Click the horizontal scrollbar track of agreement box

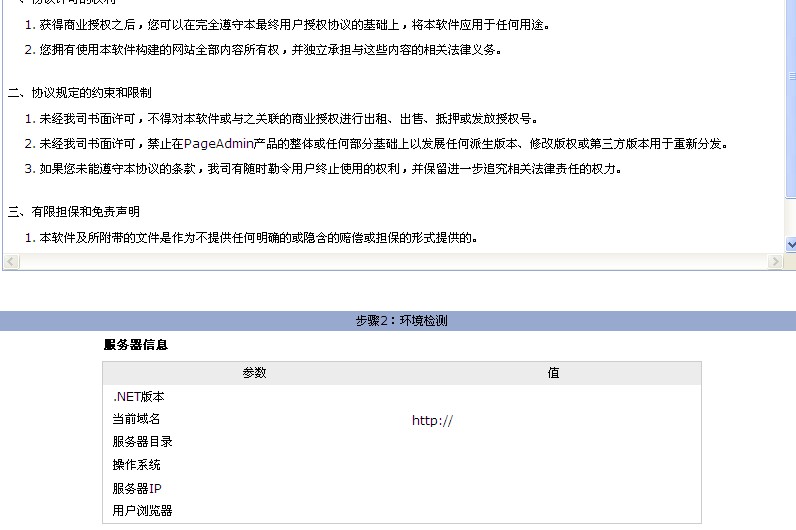tap(390, 261)
